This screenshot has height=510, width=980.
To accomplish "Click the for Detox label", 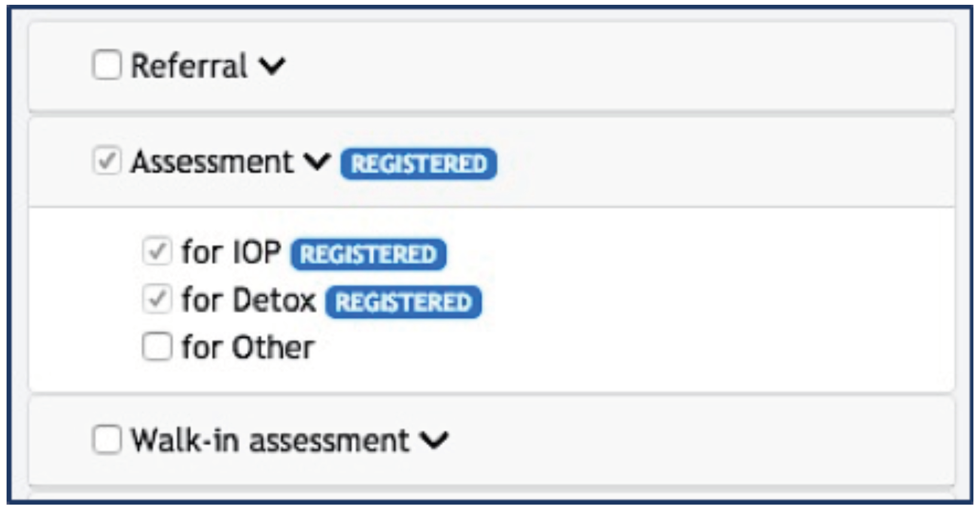I will click(x=248, y=300).
